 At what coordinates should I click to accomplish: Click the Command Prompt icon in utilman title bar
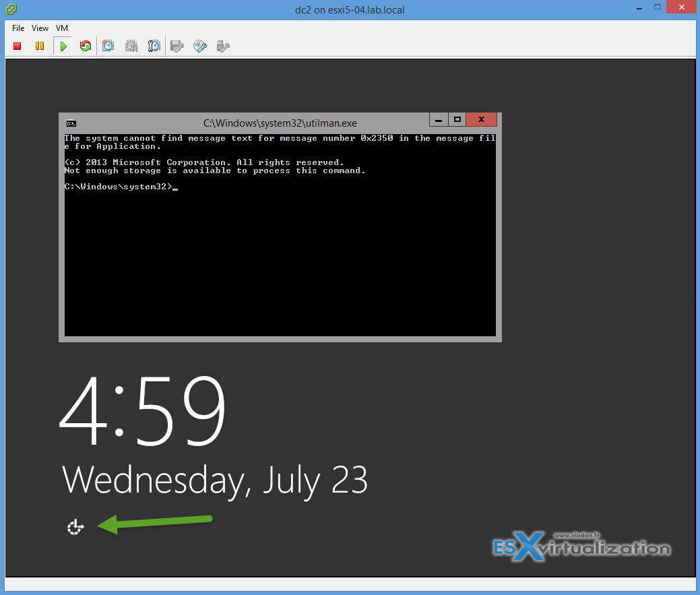click(71, 123)
